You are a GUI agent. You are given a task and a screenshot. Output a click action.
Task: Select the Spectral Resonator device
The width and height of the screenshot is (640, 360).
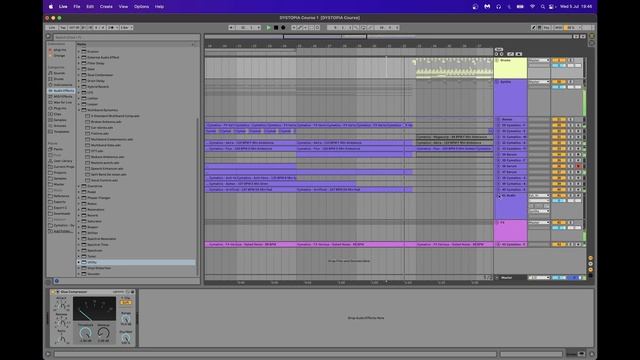pyautogui.click(x=102, y=239)
